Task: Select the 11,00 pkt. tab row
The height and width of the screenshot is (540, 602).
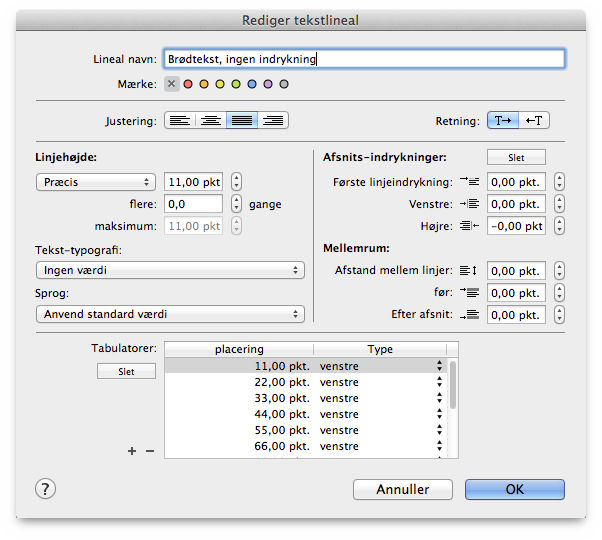Action: tap(306, 366)
